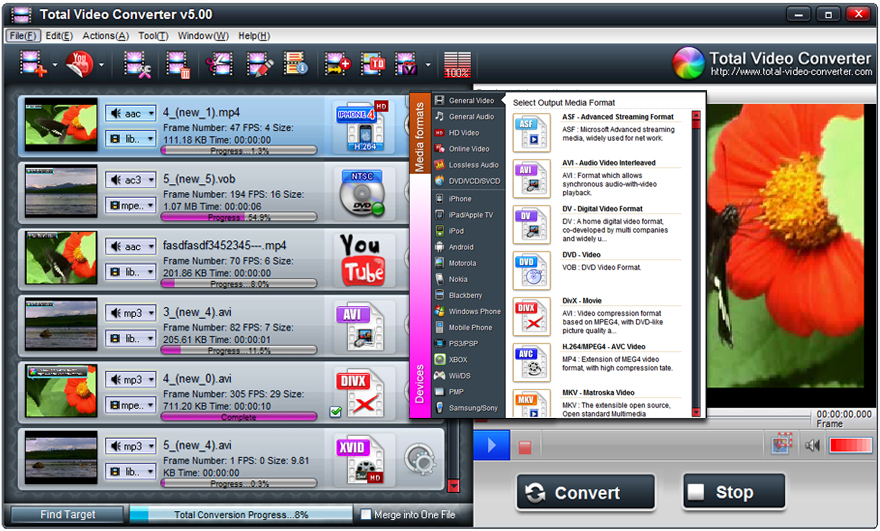Click the cut video scissors icon
The height and width of the screenshot is (531, 880).
click(219, 65)
